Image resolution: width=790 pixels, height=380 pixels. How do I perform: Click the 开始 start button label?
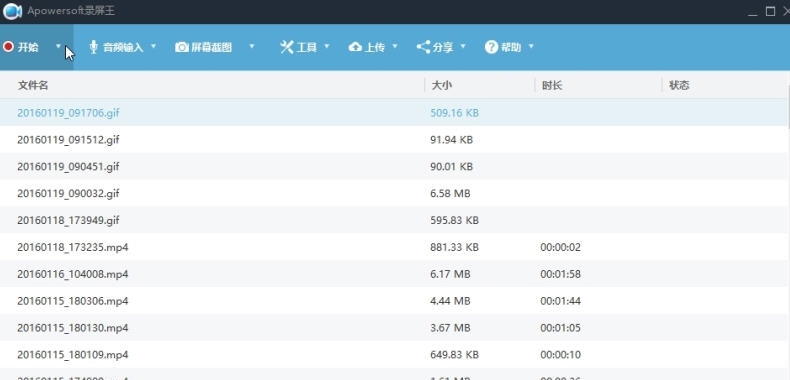click(x=28, y=47)
